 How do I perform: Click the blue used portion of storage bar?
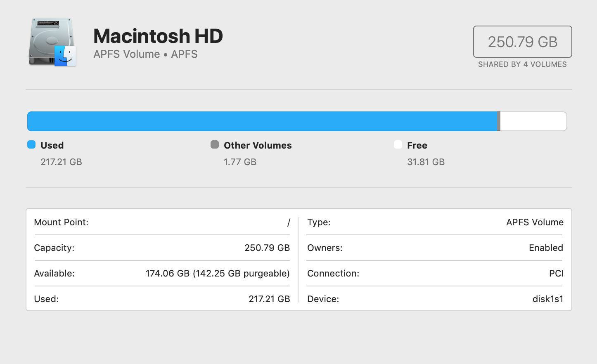pyautogui.click(x=262, y=121)
